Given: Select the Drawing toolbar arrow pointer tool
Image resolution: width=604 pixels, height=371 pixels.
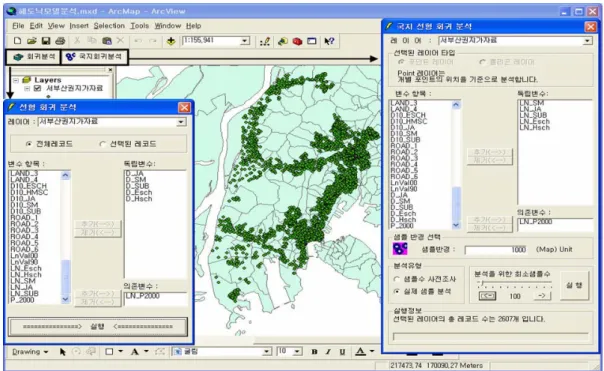Looking at the screenshot, I should click(62, 352).
